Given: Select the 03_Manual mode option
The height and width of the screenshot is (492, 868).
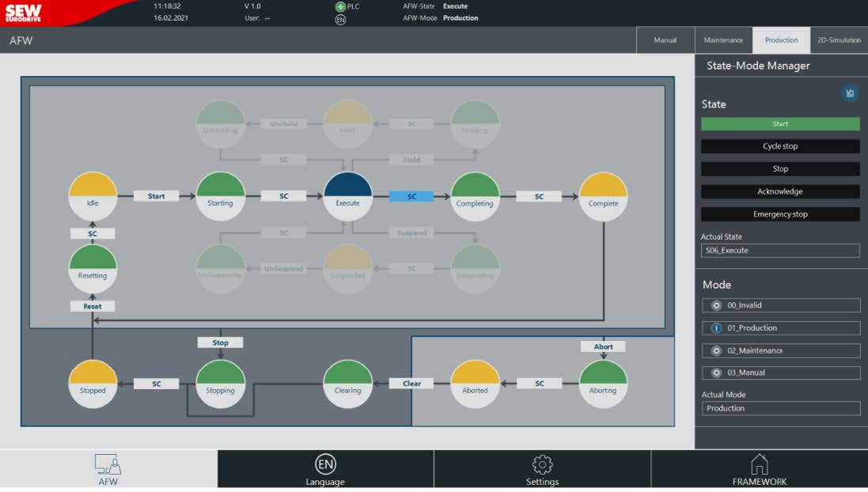Looking at the screenshot, I should pos(780,373).
